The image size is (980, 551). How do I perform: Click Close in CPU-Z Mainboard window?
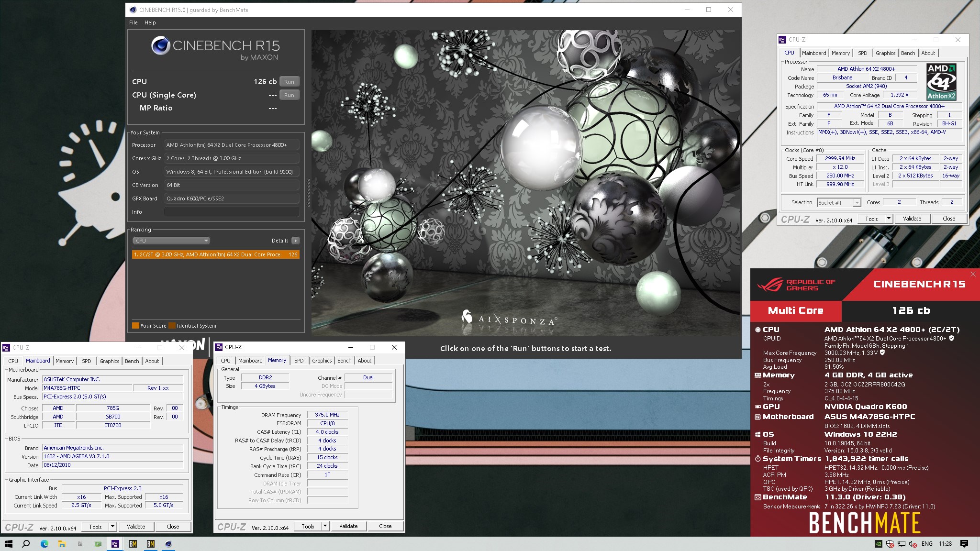[173, 527]
